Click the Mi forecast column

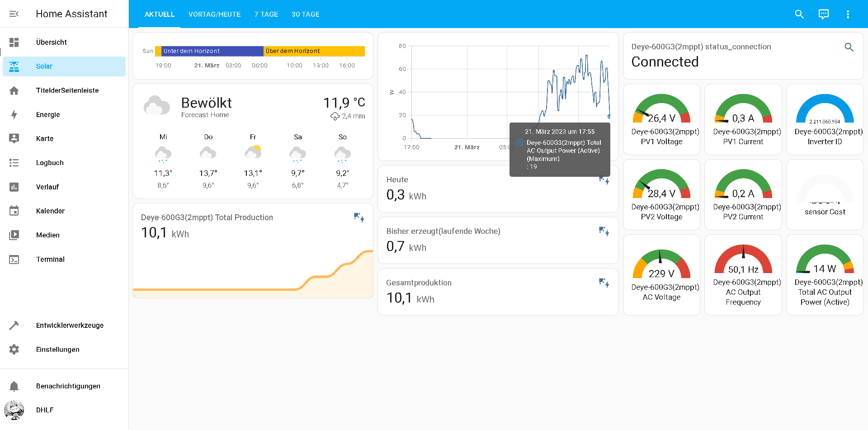(163, 161)
